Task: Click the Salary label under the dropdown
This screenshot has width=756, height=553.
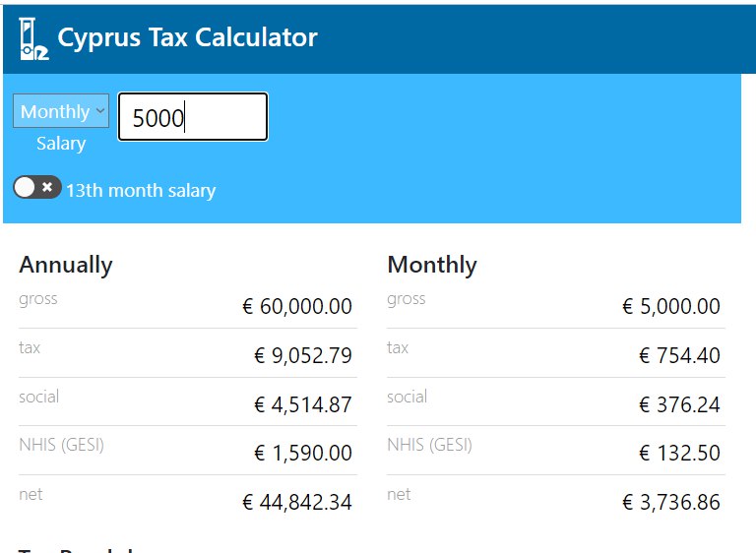Action: pyautogui.click(x=61, y=144)
